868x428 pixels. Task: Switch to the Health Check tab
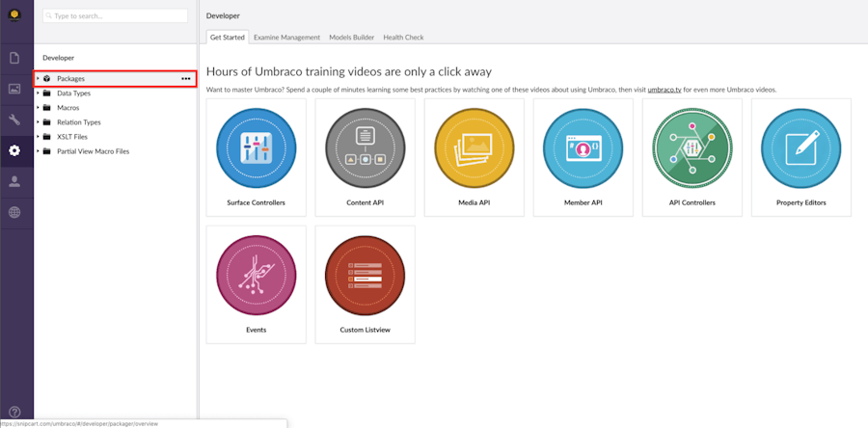(x=403, y=37)
